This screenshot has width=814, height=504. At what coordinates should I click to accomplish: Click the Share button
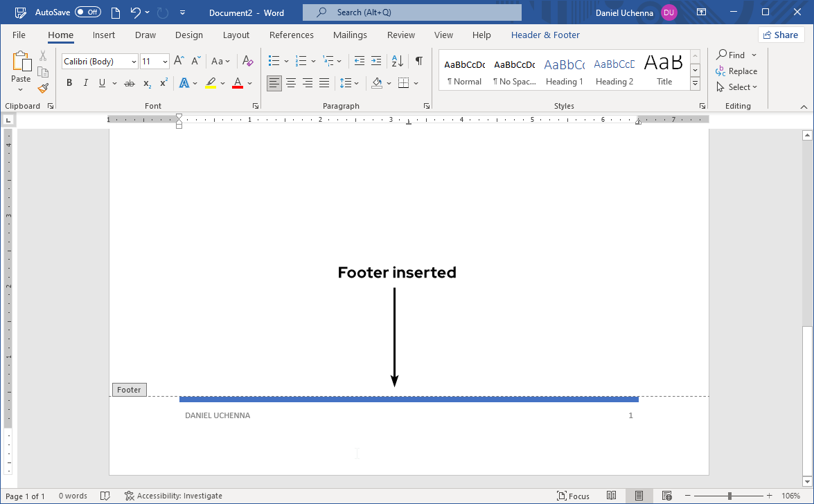click(781, 35)
